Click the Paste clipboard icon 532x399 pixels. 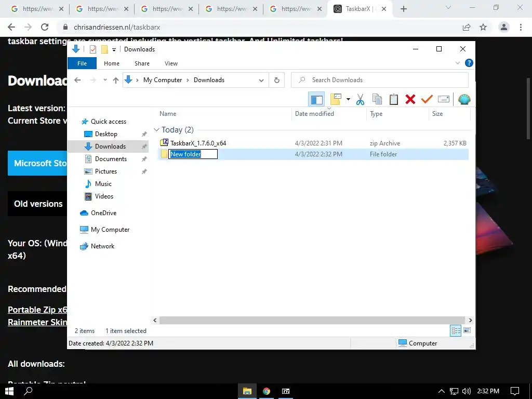point(394,99)
